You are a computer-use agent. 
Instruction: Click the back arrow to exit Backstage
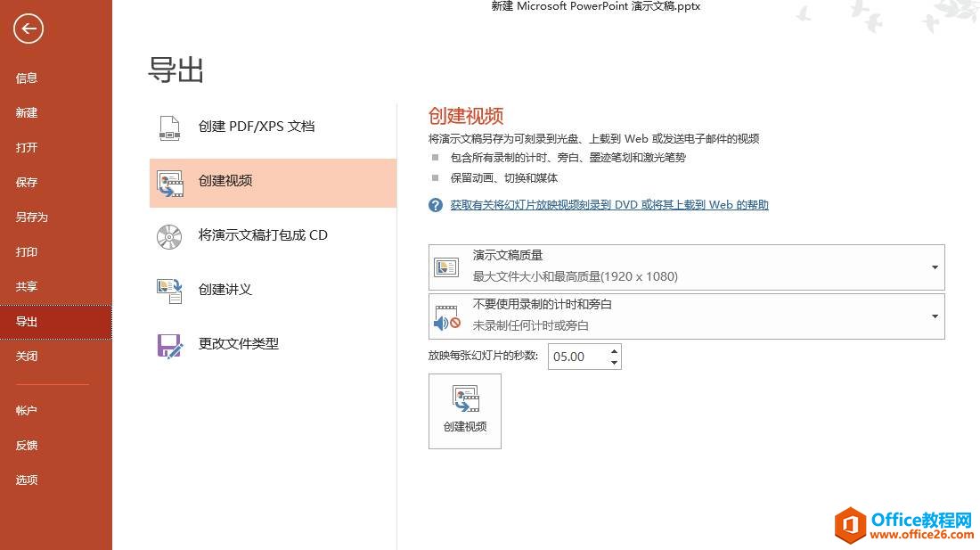click(28, 29)
